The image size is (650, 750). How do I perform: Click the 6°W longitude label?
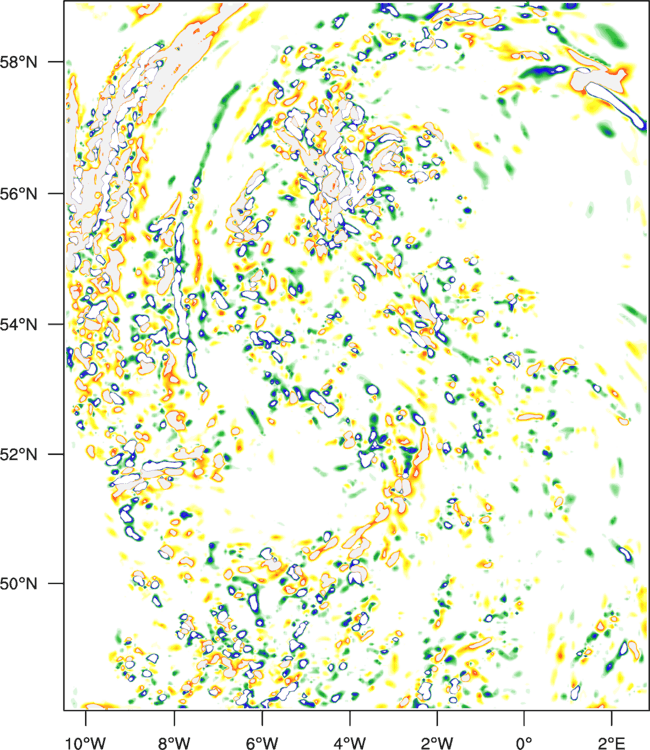tap(262, 743)
